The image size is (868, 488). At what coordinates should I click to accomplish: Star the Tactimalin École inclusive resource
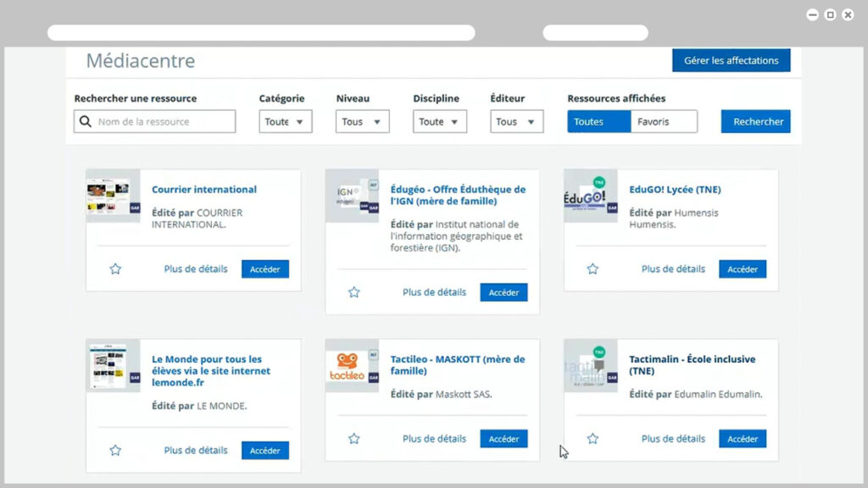[x=593, y=439]
